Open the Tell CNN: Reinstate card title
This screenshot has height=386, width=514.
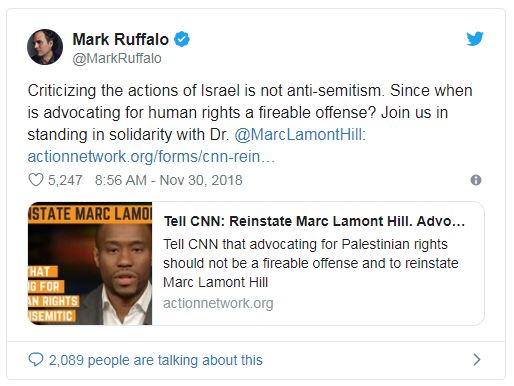(x=314, y=221)
